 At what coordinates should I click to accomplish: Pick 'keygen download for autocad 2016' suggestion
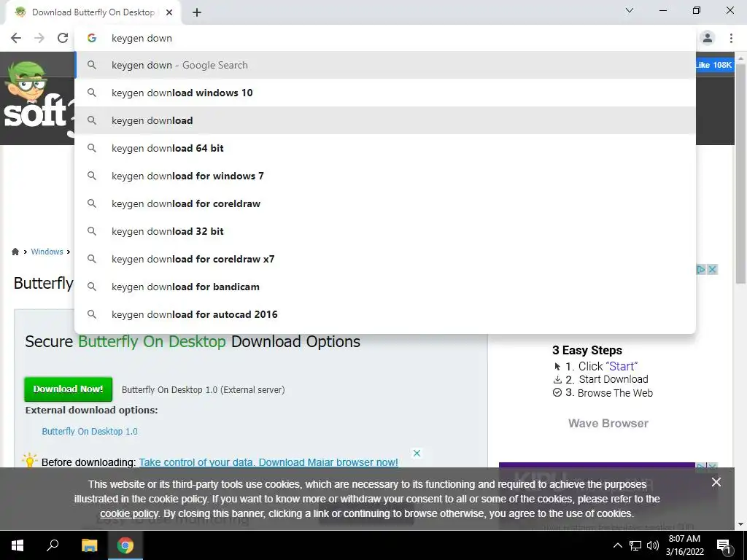point(385,314)
